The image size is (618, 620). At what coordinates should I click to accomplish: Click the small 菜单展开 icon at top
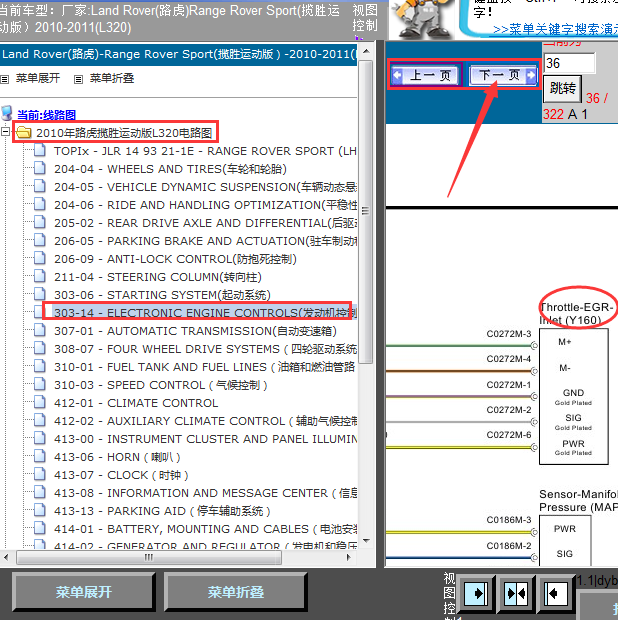click(x=5, y=79)
